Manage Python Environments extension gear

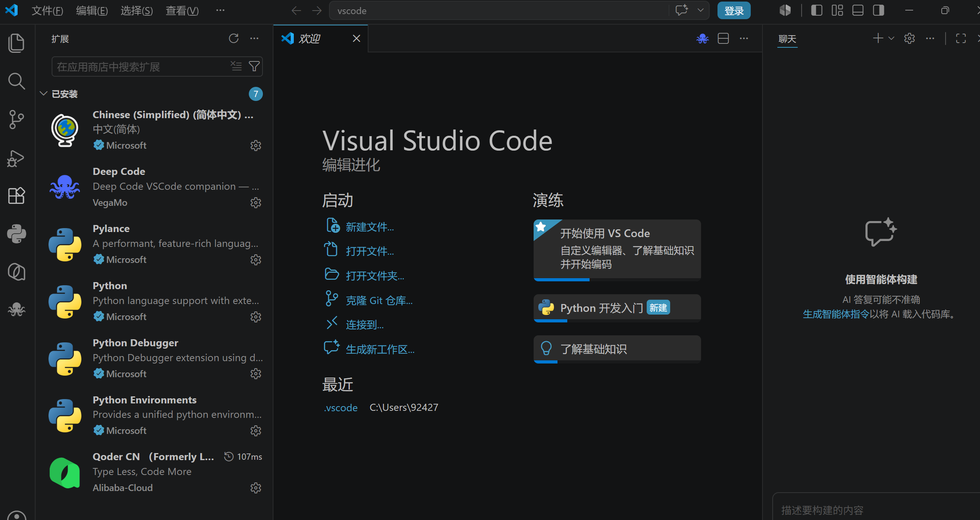tap(255, 431)
